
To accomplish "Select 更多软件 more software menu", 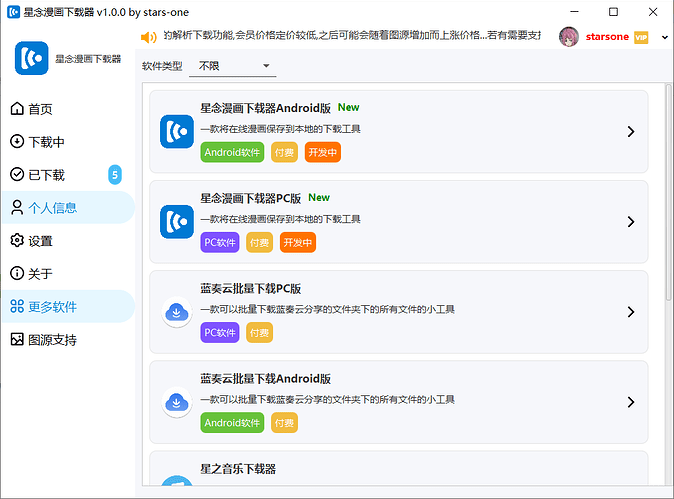I will pos(68,306).
